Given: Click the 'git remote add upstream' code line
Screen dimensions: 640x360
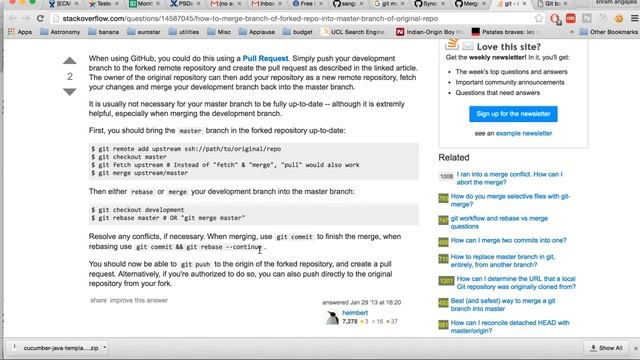Looking at the screenshot, I should pyautogui.click(x=186, y=149).
